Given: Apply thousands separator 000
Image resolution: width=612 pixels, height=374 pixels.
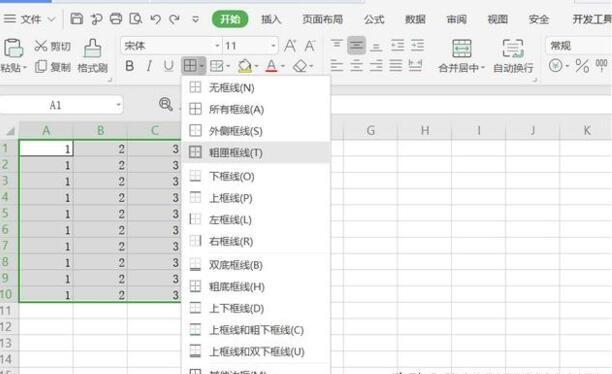Looking at the screenshot, I should [601, 65].
